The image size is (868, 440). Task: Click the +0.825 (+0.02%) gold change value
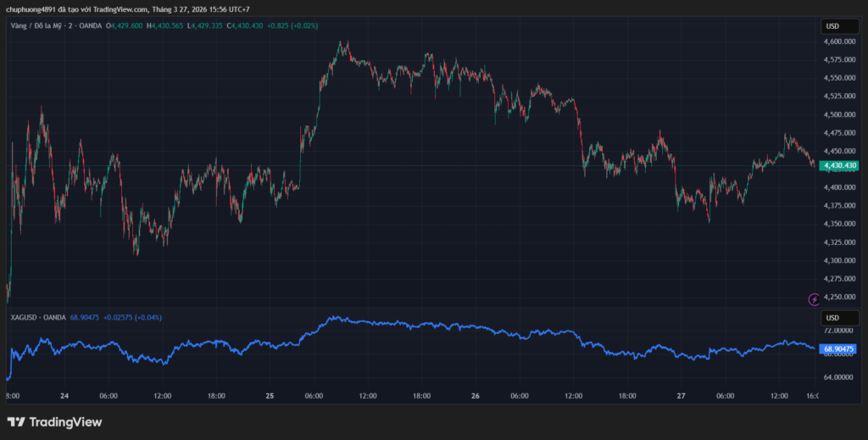tap(294, 26)
